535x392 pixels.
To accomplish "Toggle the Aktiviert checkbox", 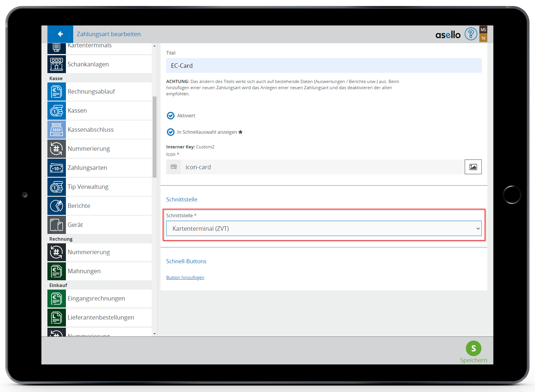I will click(171, 116).
